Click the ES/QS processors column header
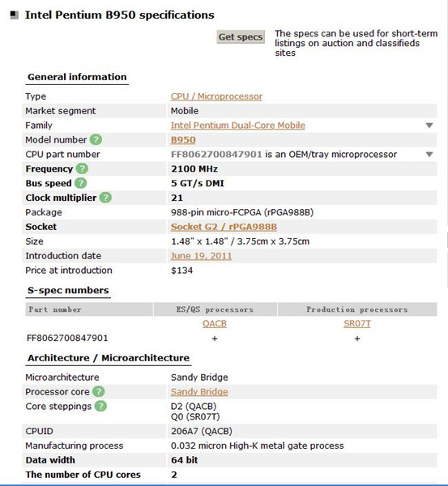The image size is (448, 486). pyautogui.click(x=215, y=309)
